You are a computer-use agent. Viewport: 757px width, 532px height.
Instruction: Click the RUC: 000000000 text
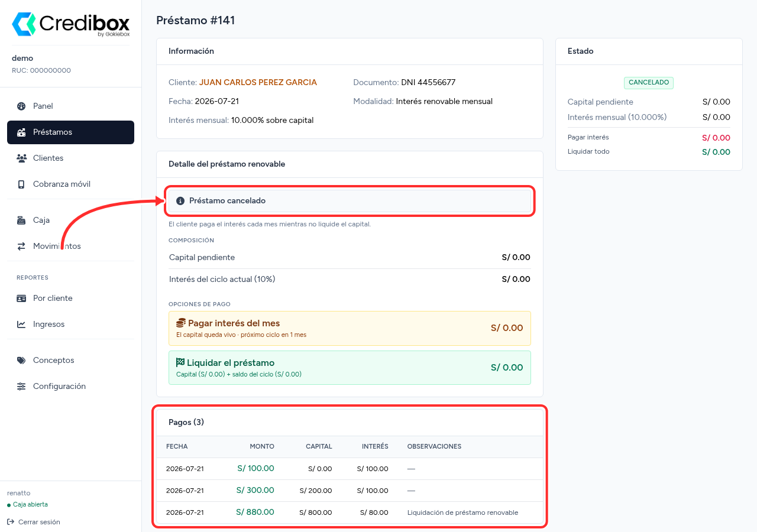(41, 70)
